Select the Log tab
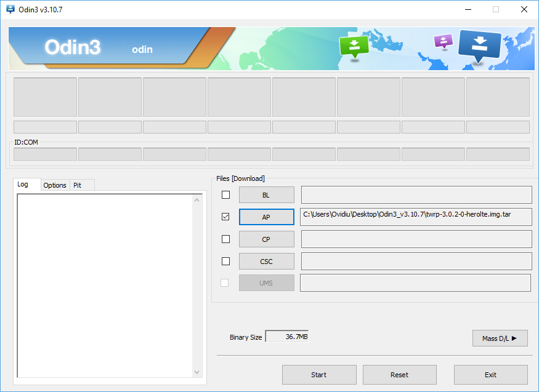The image size is (539, 392). point(23,185)
